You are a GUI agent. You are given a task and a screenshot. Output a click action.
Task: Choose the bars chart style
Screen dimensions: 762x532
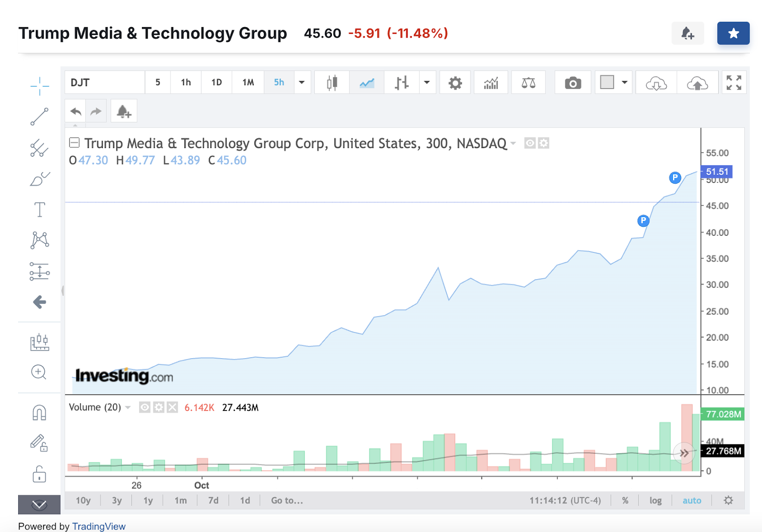[x=402, y=83]
